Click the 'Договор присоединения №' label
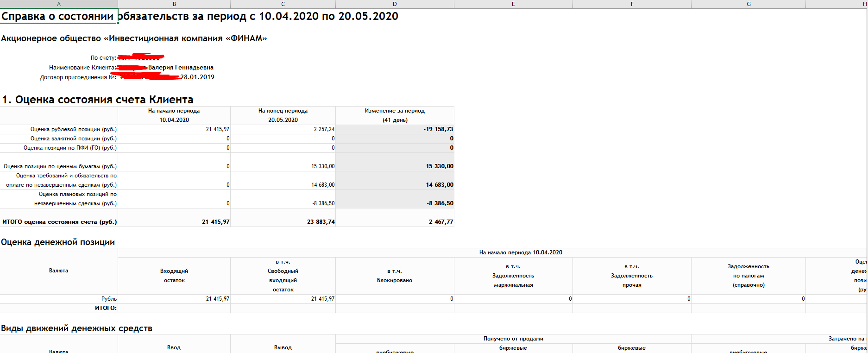 click(x=78, y=77)
